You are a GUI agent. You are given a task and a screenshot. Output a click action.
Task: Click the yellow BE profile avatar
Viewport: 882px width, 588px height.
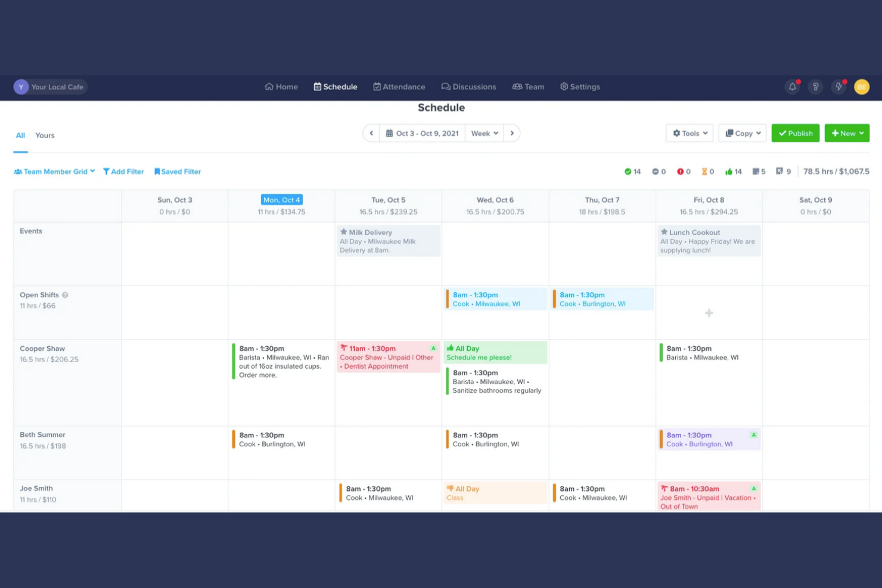862,86
